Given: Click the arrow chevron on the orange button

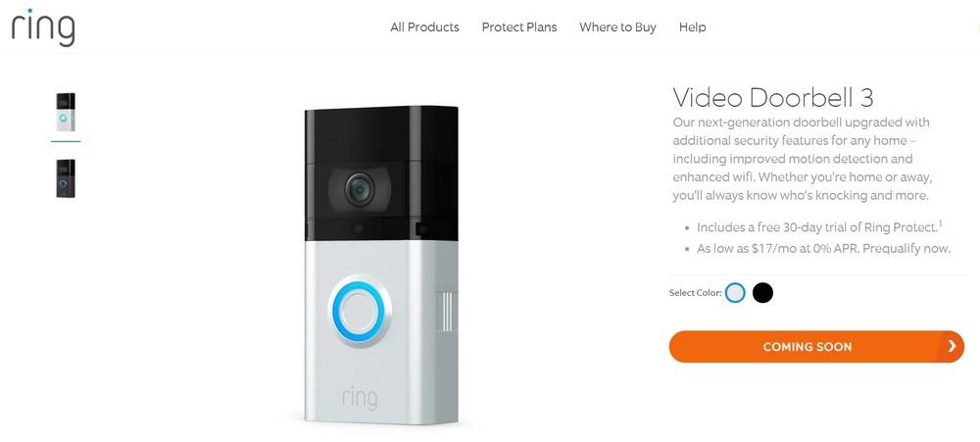Looking at the screenshot, I should pos(952,346).
